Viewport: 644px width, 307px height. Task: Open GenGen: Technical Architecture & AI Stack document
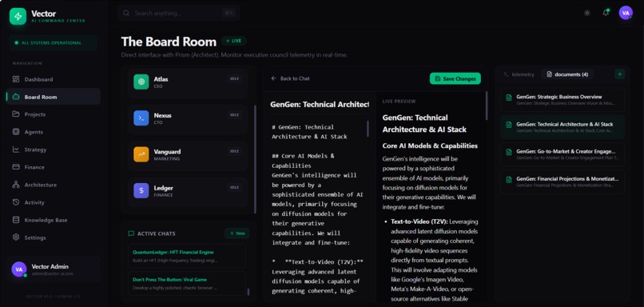click(x=563, y=127)
